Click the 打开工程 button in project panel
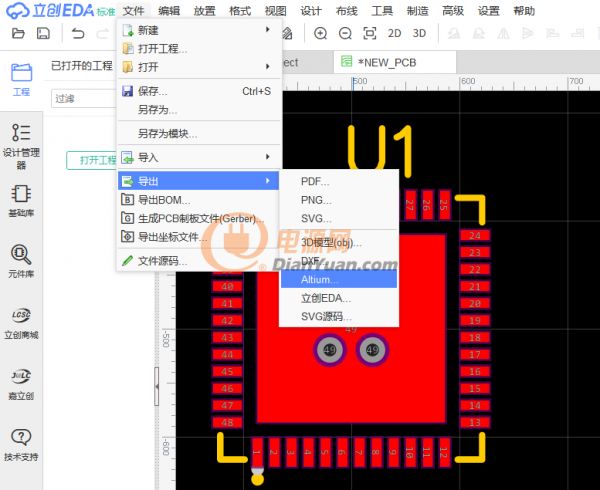 [x=92, y=160]
